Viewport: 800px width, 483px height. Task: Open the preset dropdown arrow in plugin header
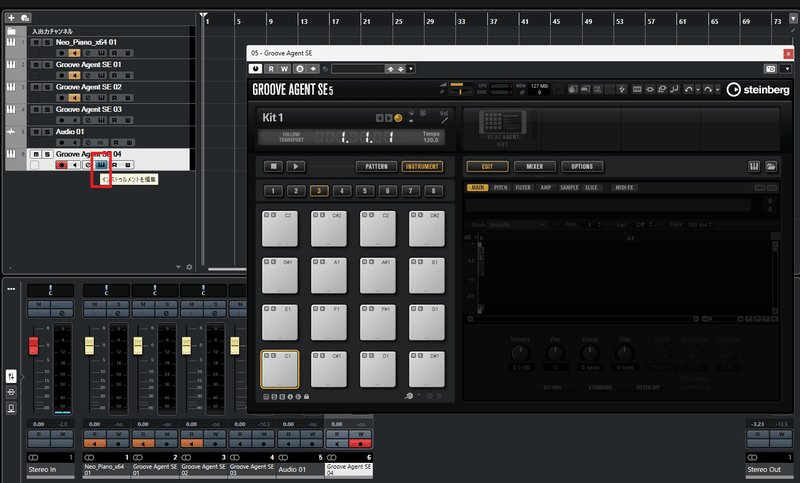(411, 69)
